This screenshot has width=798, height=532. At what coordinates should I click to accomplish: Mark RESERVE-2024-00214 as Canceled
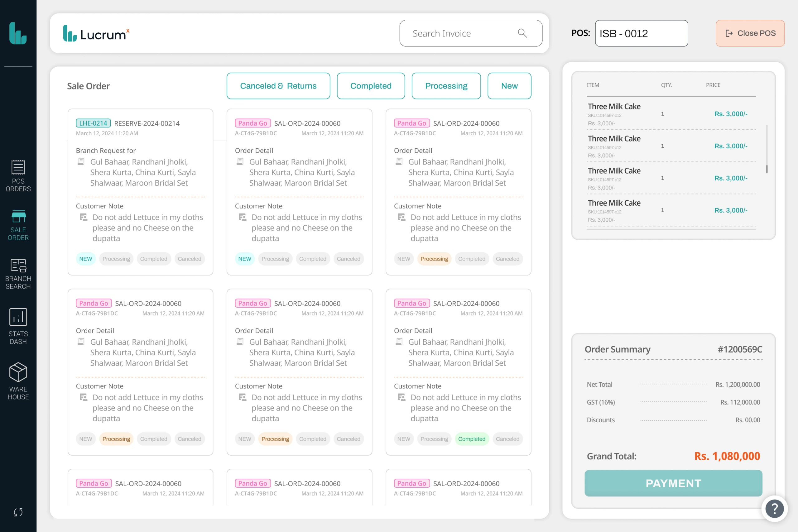[x=189, y=259]
